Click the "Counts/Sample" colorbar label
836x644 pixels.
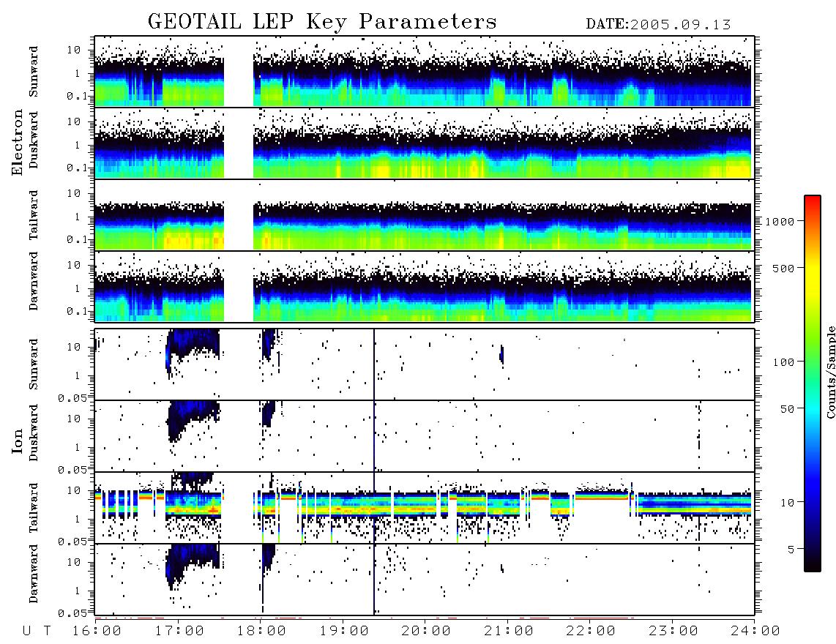point(831,372)
